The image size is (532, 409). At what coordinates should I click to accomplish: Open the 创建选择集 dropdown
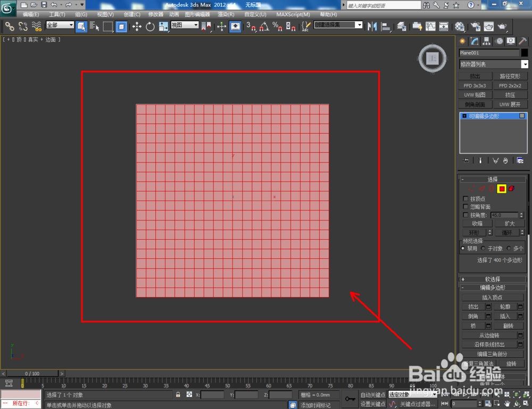(x=338, y=25)
